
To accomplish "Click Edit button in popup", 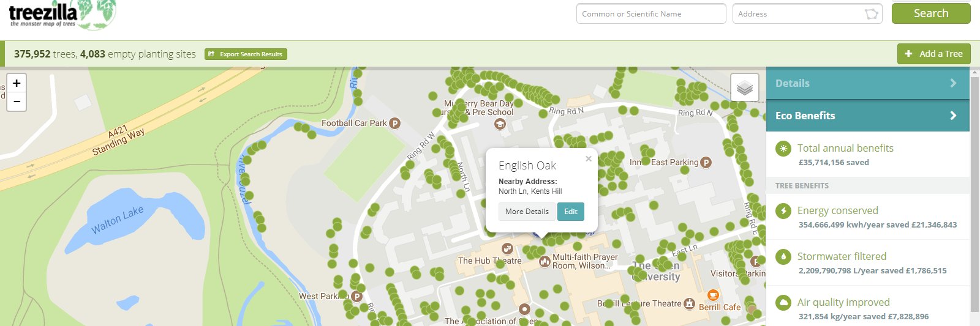I will point(571,212).
